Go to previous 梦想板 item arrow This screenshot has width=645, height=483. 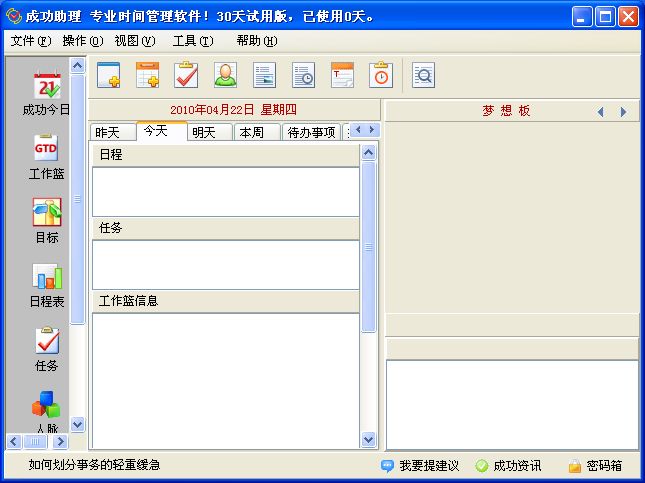(601, 112)
